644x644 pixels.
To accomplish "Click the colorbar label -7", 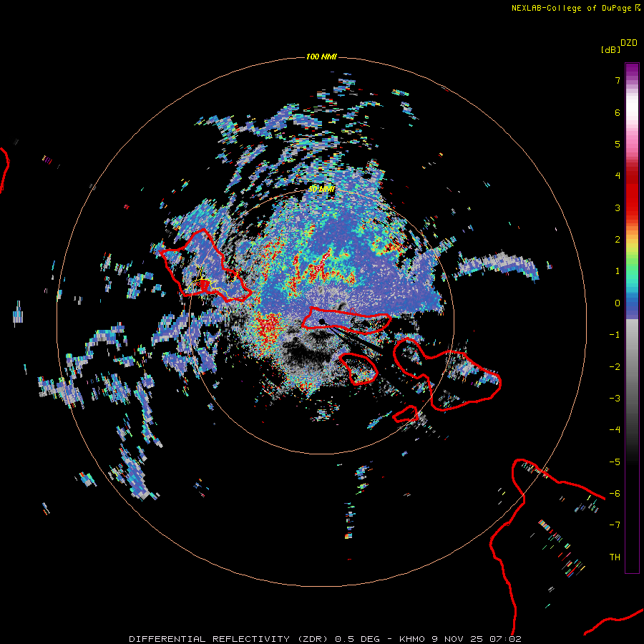I will pos(615,525).
